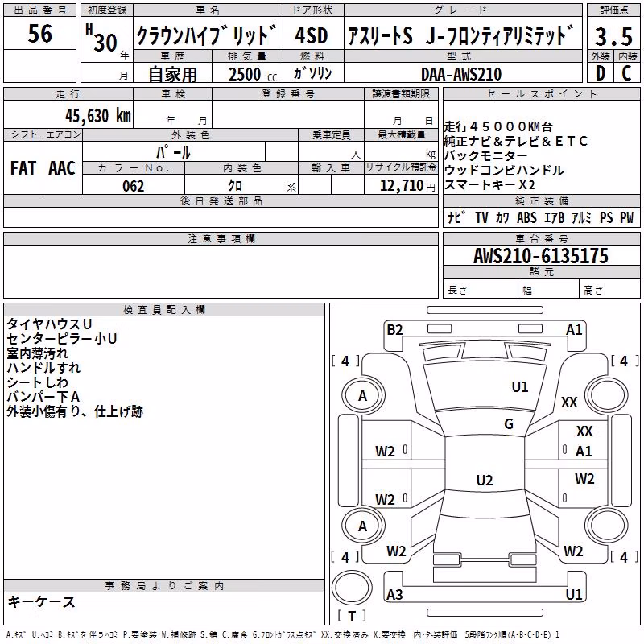Select equipment item カワ
The image size is (644, 644).
502,217
